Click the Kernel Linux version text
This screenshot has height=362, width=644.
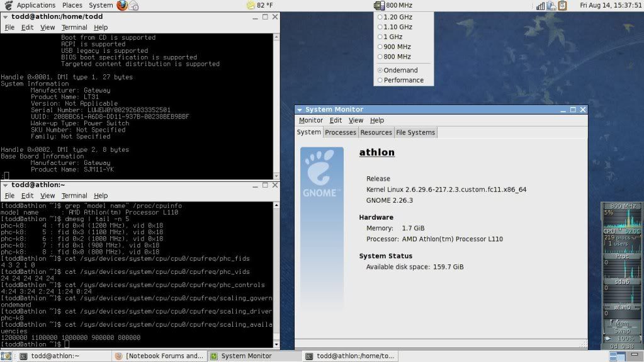coord(446,189)
